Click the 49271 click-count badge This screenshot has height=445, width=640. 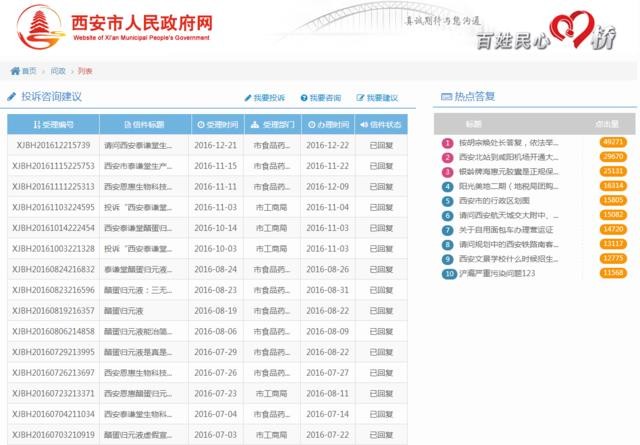[x=612, y=142]
